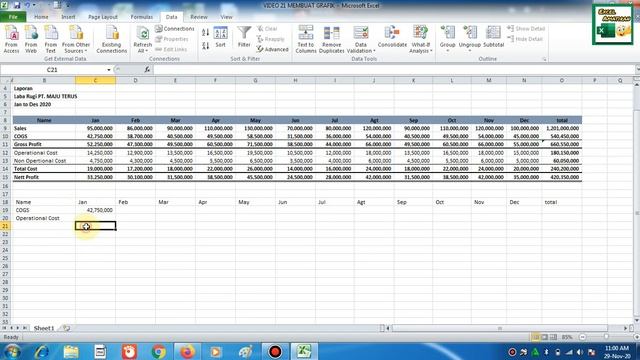This screenshot has height=360, width=640.
Task: Open Google Chrome from taskbar
Action: tap(158, 351)
